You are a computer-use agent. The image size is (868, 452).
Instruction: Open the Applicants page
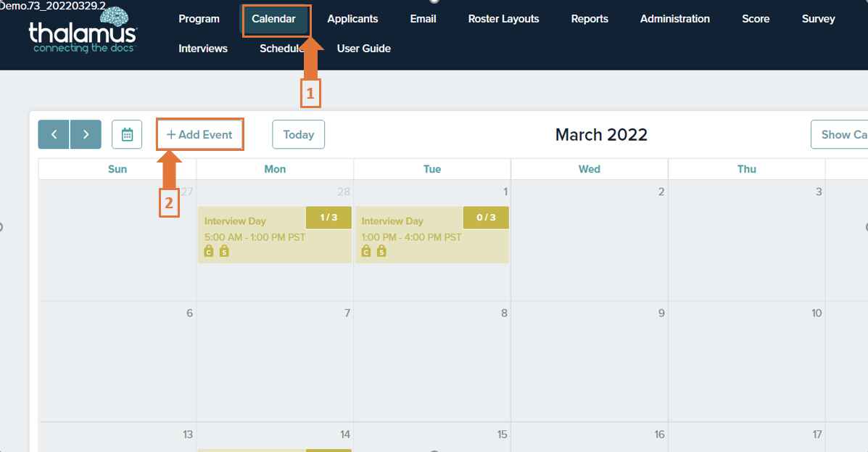pos(352,19)
